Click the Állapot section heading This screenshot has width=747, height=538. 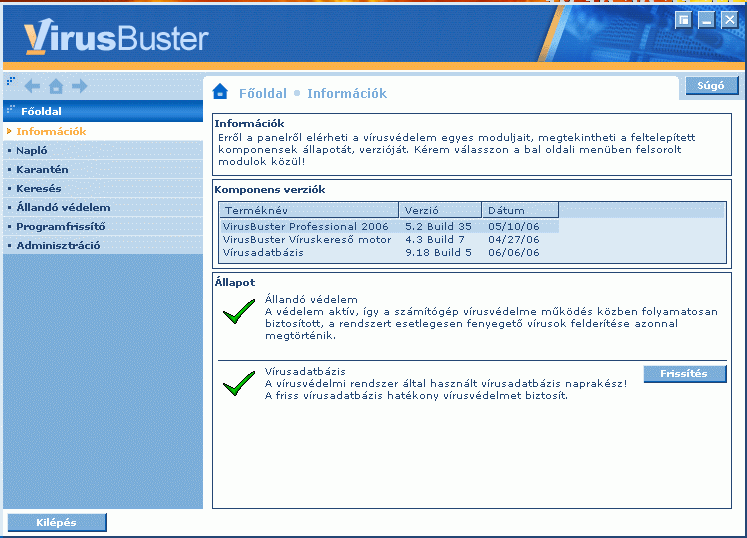[x=234, y=282]
